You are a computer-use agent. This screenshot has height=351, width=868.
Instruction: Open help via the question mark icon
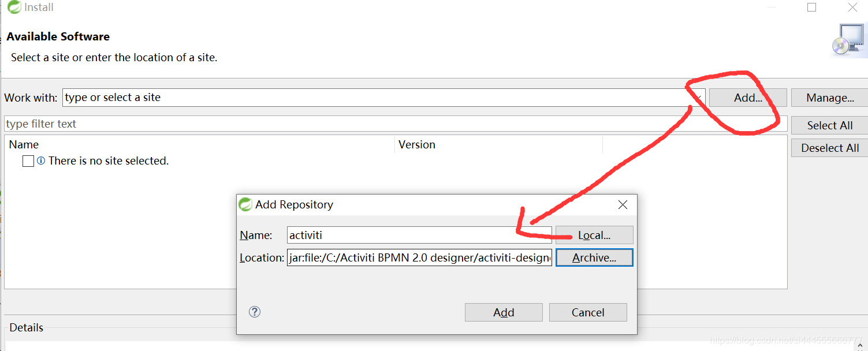point(255,312)
